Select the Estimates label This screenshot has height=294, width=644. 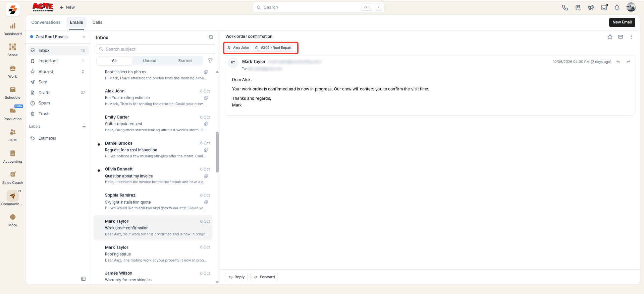(58, 138)
